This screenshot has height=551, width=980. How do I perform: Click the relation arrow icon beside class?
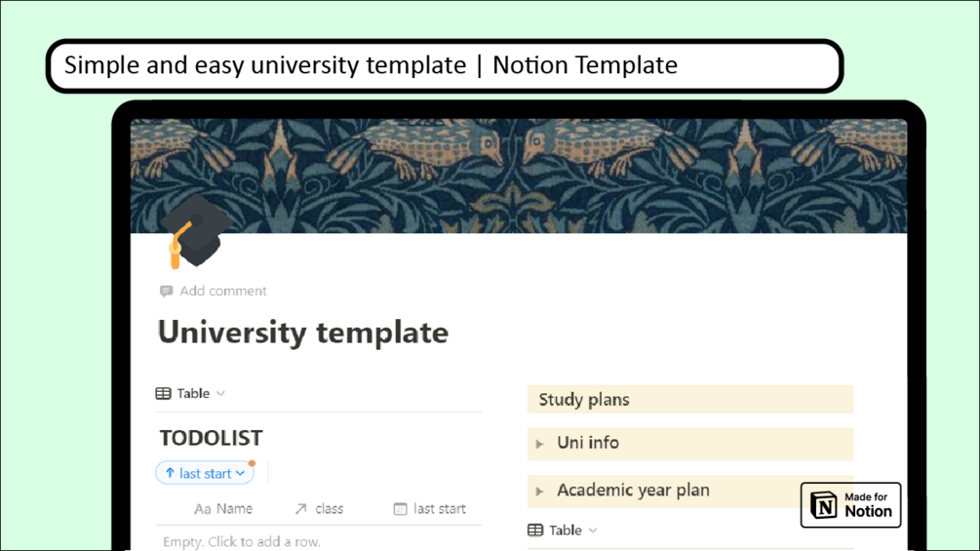300,508
